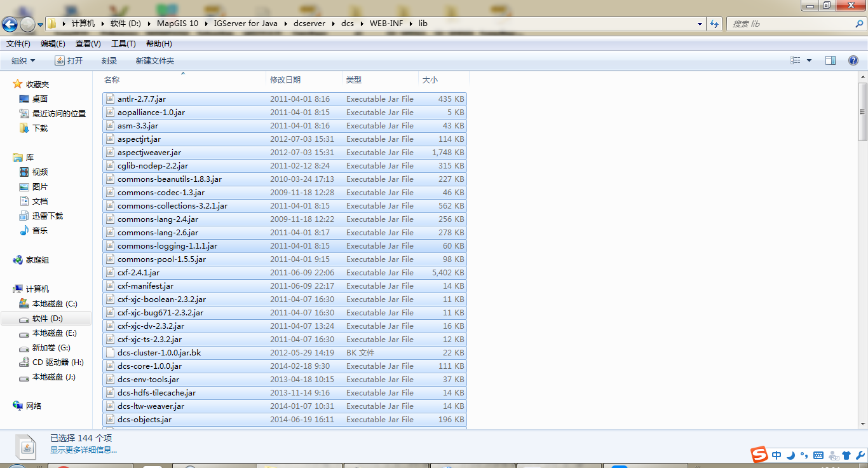Select file commons-beanutils-1.8.3.jar
This screenshot has height=468, width=868.
click(x=284, y=179)
